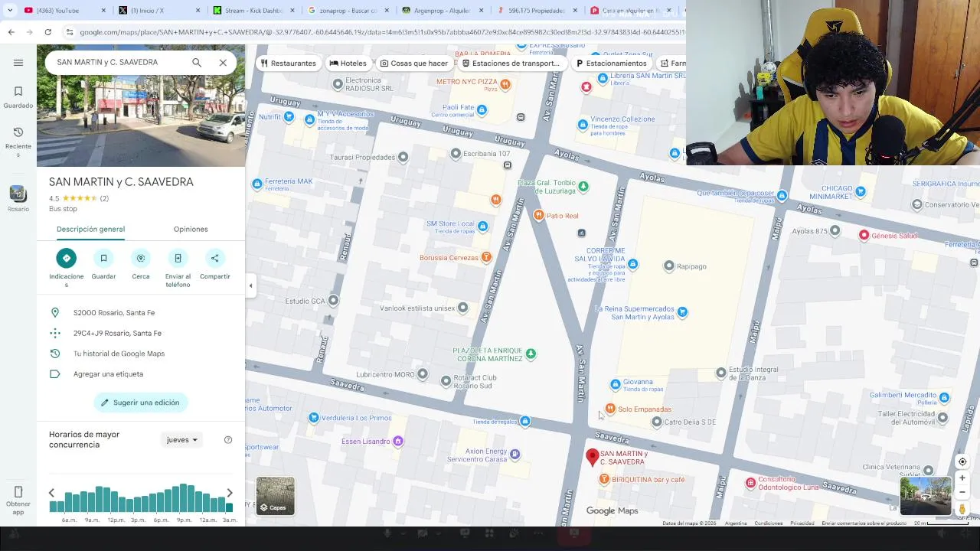Click Plazoleta Enrique Corona Martínez marker
Screen dimensions: 980x551
(531, 354)
